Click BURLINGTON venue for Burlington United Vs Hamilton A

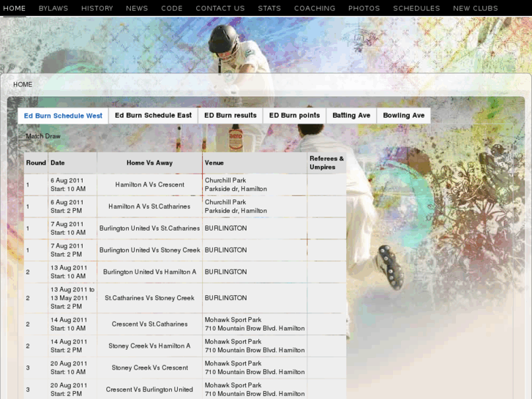point(225,272)
